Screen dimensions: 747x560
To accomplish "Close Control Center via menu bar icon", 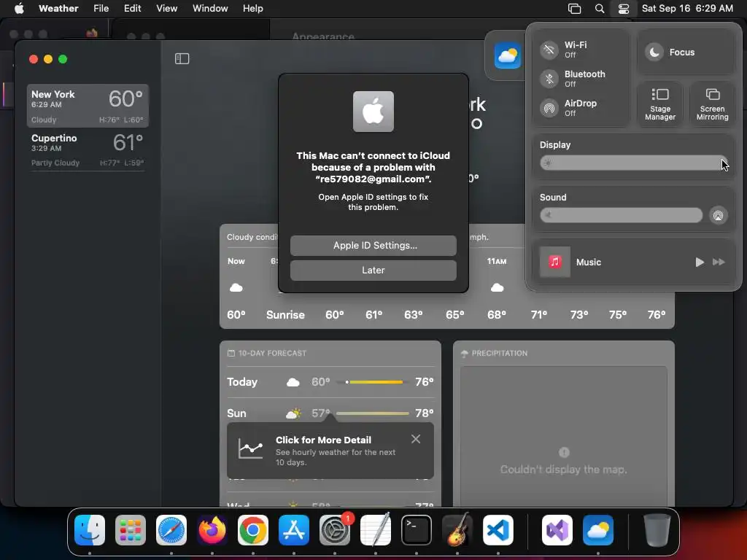I will 624,9.
